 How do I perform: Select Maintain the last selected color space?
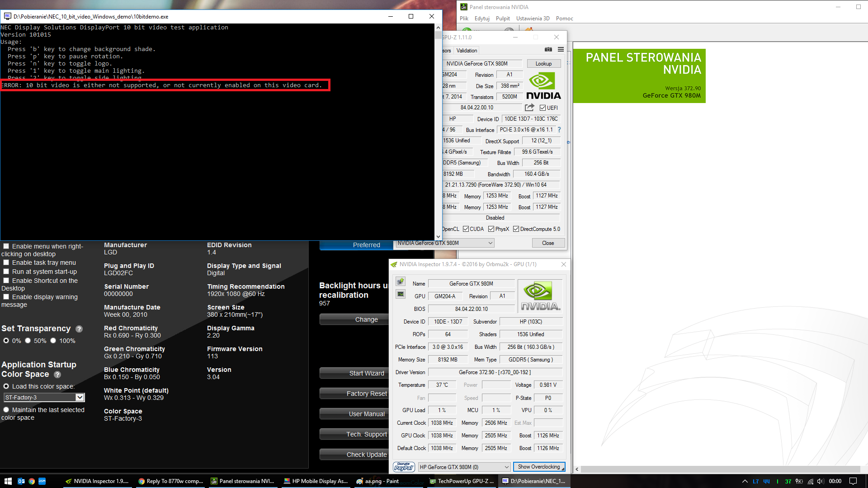tap(6, 410)
